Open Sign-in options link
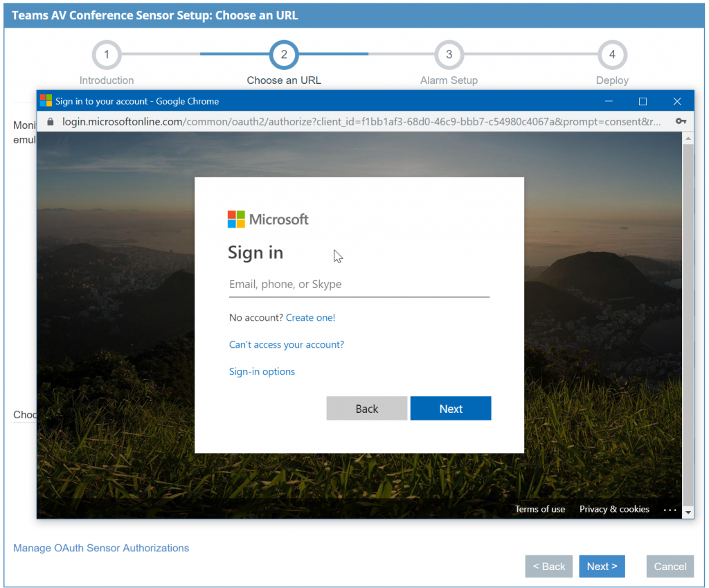 262,371
